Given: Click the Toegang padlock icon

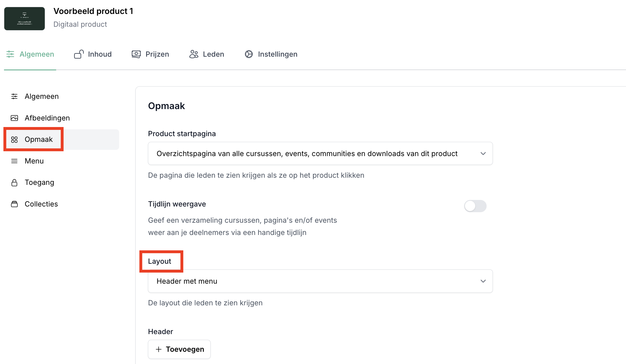Looking at the screenshot, I should 14,183.
